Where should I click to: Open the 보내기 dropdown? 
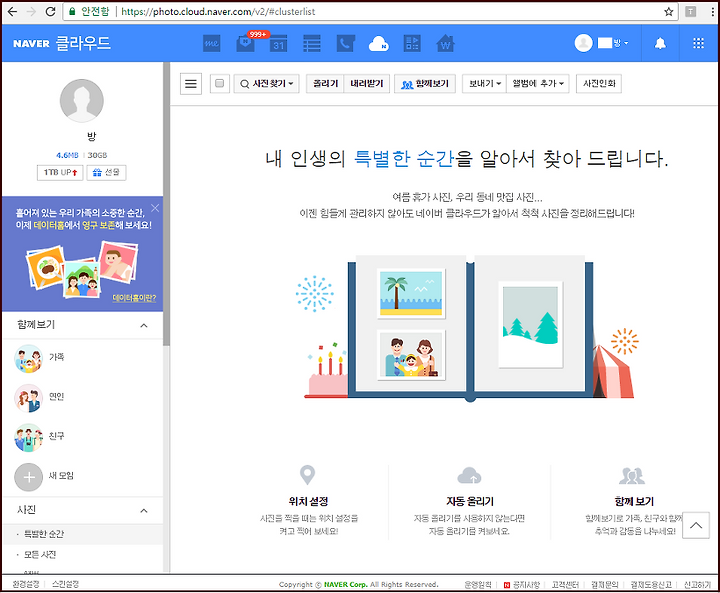[x=484, y=84]
